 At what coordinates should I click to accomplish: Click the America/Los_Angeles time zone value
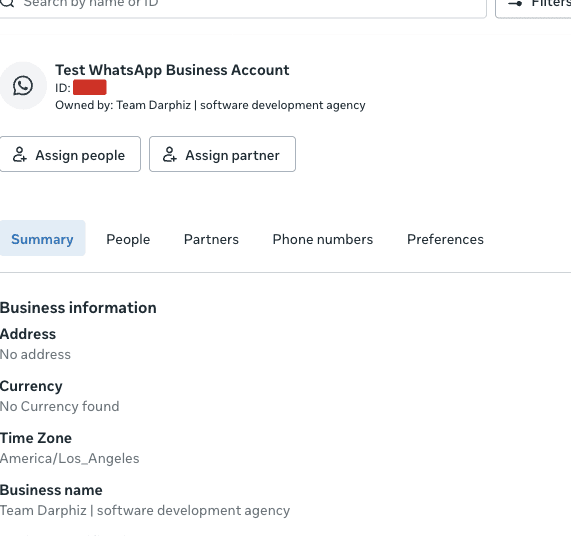click(x=70, y=458)
